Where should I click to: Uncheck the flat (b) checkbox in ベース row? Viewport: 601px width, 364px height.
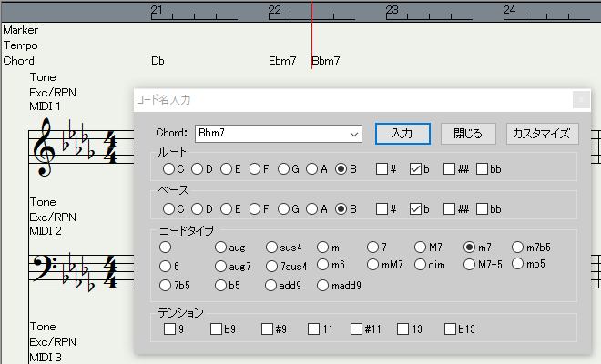pos(416,209)
